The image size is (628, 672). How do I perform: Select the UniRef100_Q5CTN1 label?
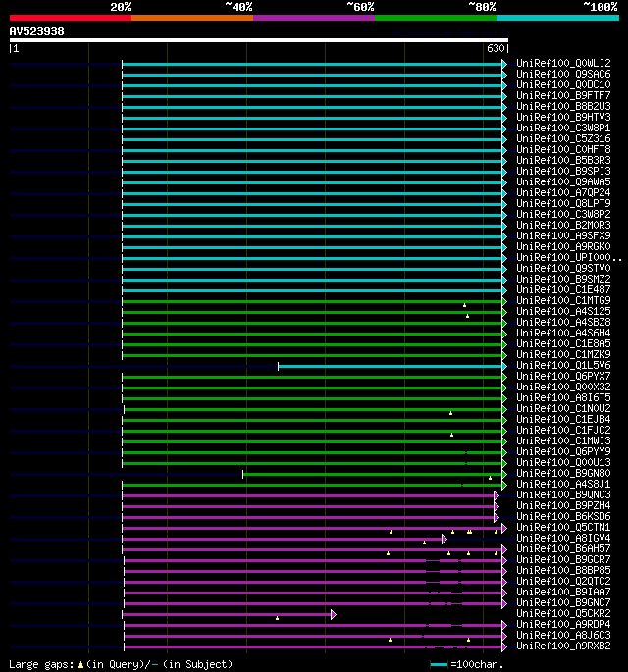pos(563,528)
